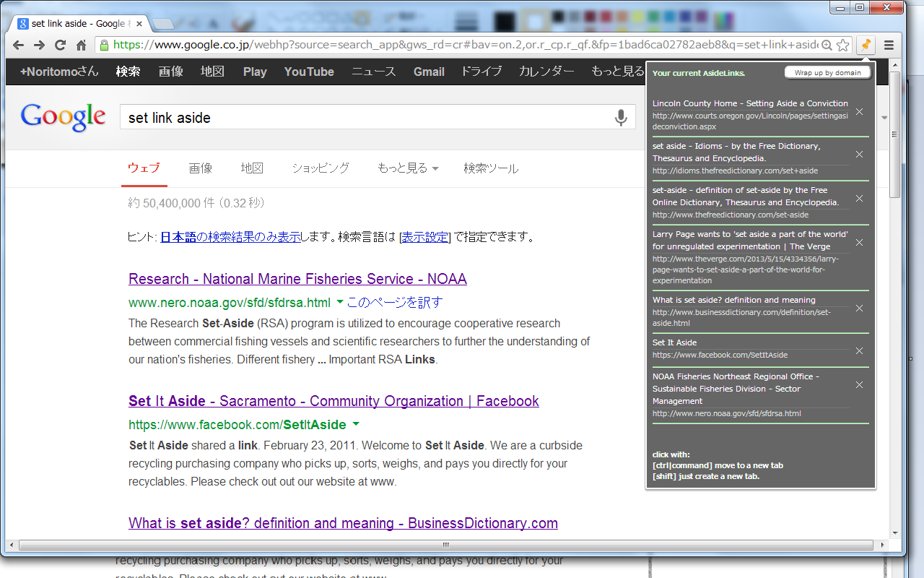Toggle the AsideLinks pin extension icon
This screenshot has height=578, width=924.
coord(865,45)
